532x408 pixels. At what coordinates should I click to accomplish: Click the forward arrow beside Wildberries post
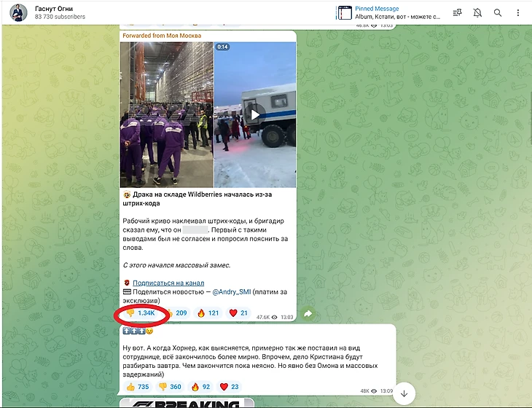click(308, 313)
